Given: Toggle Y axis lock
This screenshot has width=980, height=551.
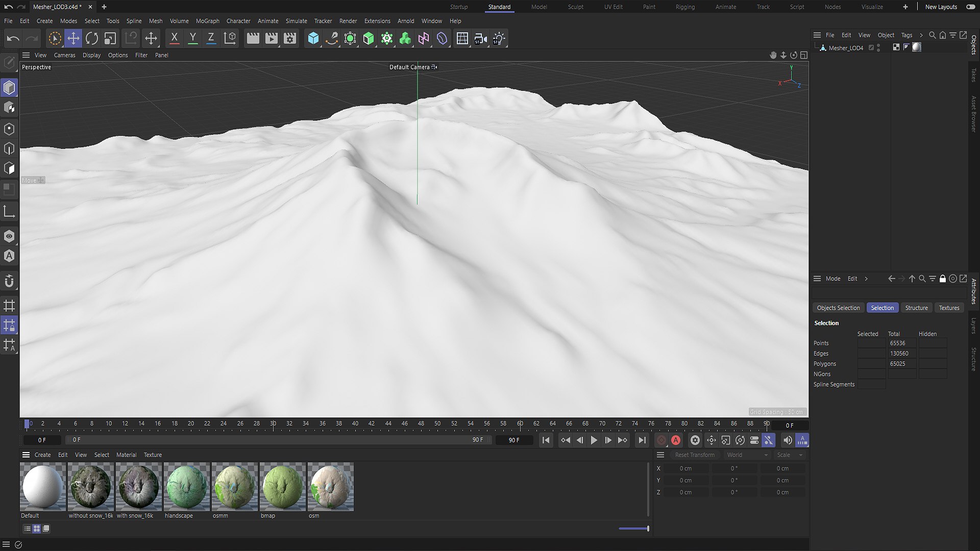Looking at the screenshot, I should coord(192,38).
